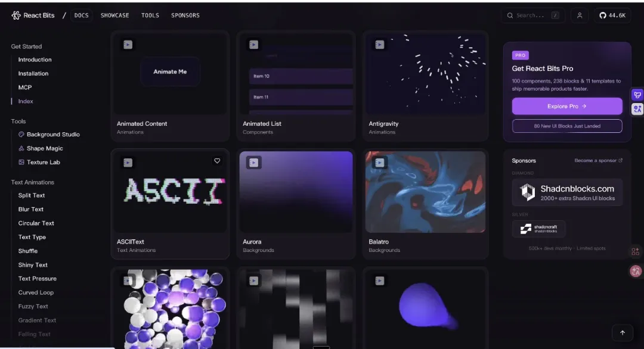Click the round pink translate icon

(x=636, y=271)
